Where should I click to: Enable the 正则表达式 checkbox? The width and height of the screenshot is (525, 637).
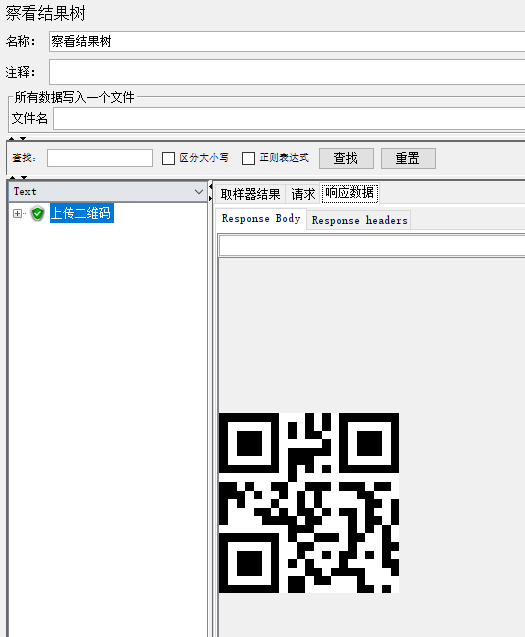(x=248, y=158)
